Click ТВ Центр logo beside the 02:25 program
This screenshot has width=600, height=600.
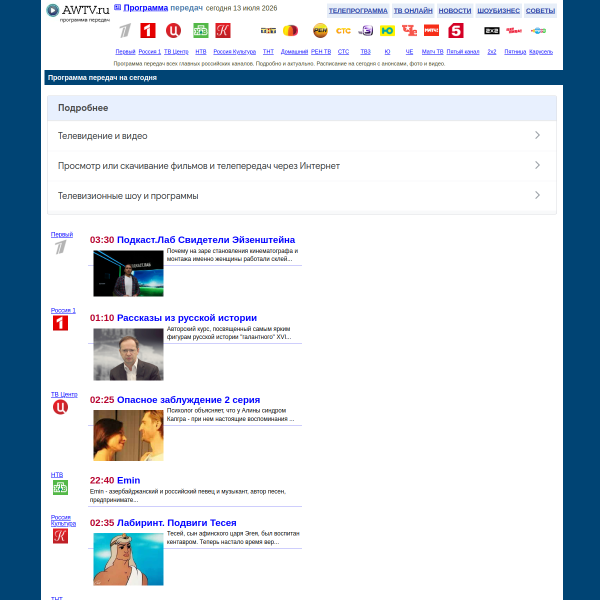[x=60, y=407]
